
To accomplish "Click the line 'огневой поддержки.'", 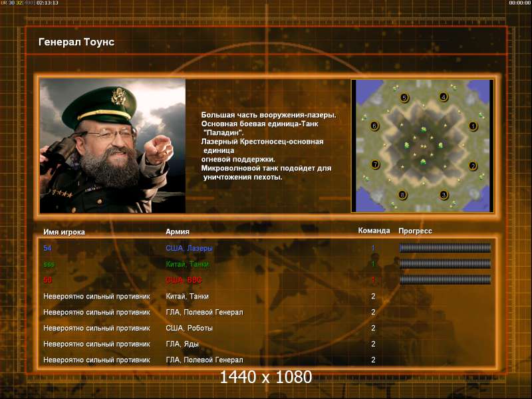I will point(238,159).
